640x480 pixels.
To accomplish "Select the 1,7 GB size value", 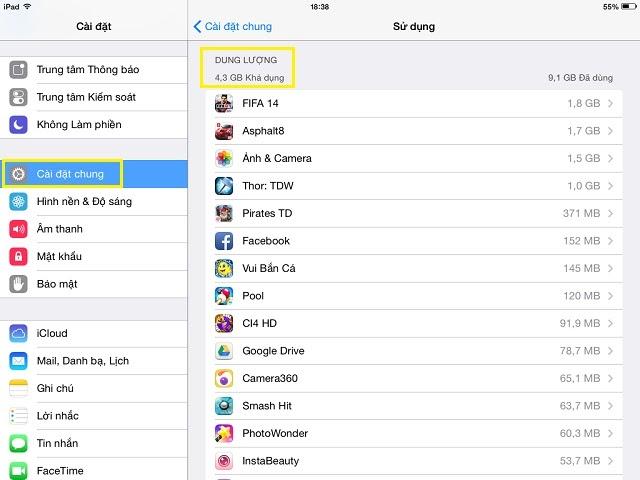I will (x=584, y=131).
